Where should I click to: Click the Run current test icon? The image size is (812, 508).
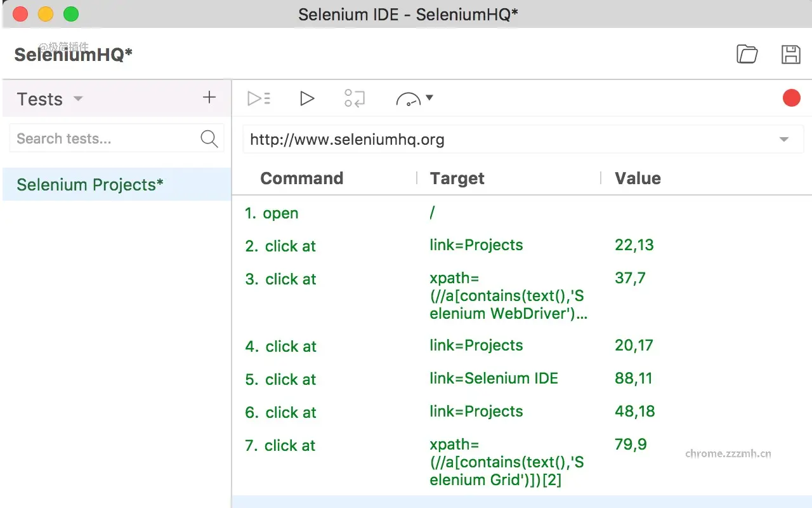click(307, 98)
